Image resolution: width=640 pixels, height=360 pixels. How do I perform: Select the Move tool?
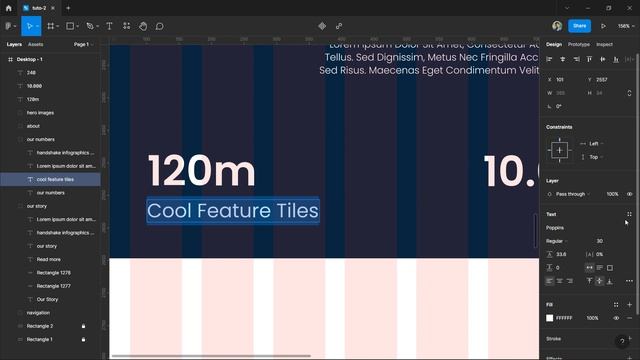29,26
